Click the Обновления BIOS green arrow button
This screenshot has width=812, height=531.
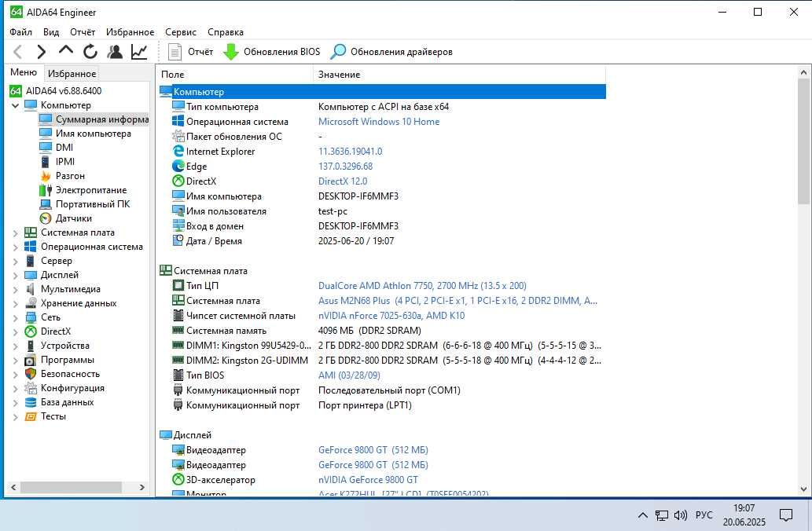[x=272, y=52]
